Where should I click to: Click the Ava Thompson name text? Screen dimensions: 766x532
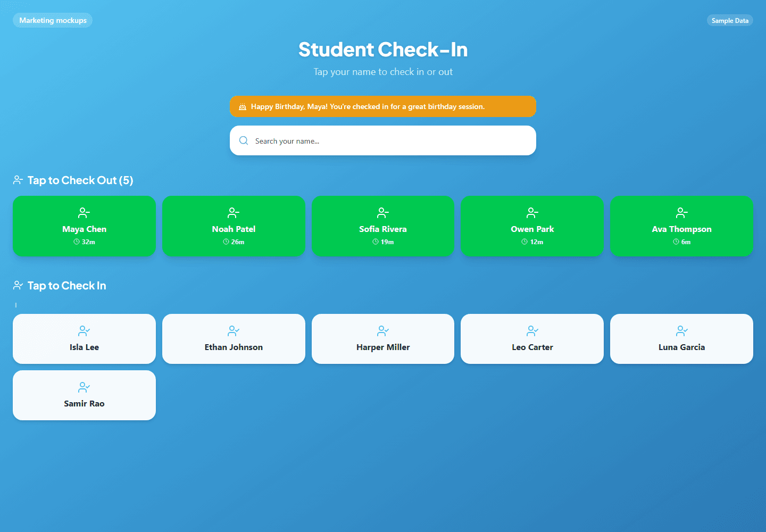tap(681, 229)
